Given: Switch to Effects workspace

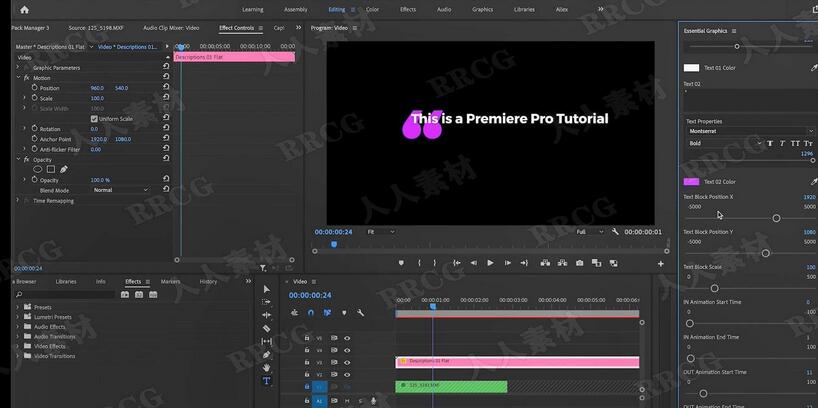Looking at the screenshot, I should coord(408,9).
